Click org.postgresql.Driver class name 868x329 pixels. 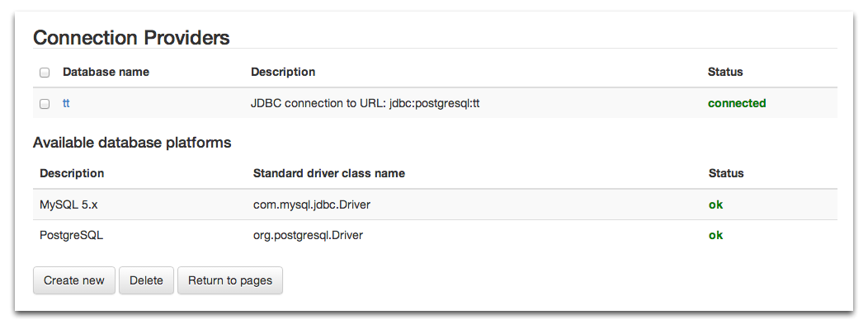click(x=308, y=236)
